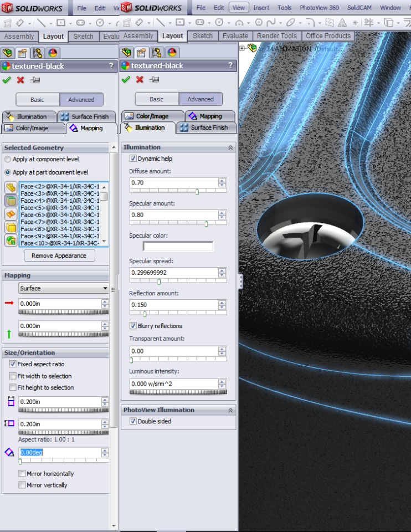Switch to Office Products tab
Viewport: 411px width, 532px height.
[x=328, y=36]
